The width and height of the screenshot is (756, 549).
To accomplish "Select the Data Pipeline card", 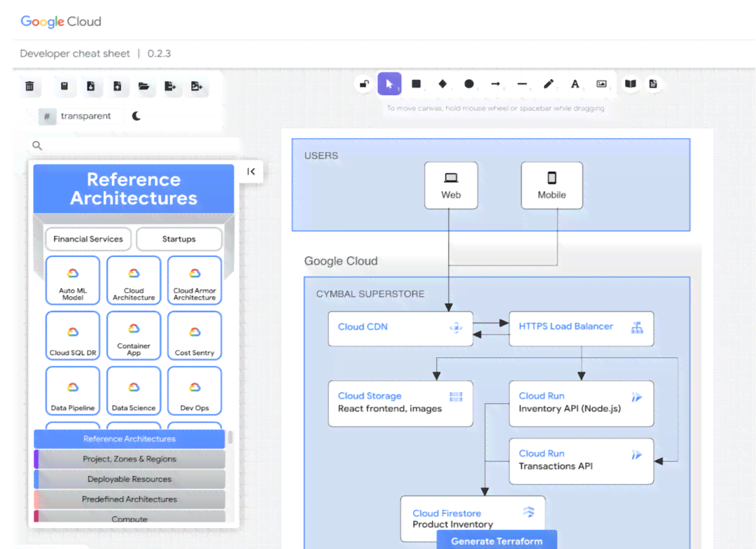I will point(73,391).
